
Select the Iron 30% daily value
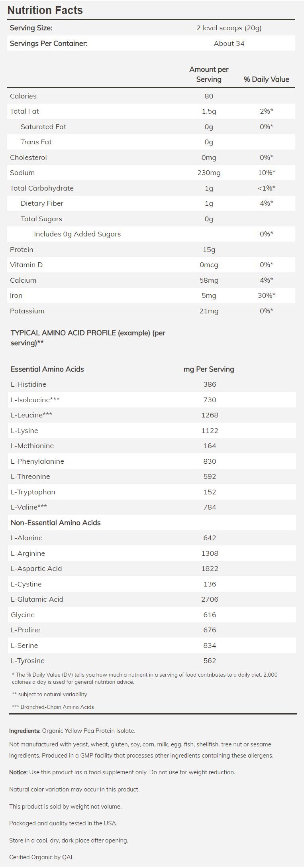[x=267, y=295]
